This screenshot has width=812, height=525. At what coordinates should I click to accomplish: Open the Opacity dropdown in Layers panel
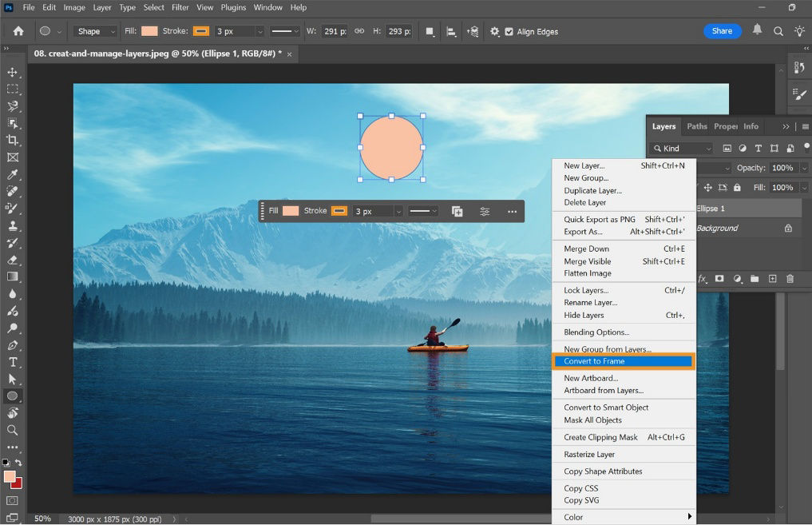803,168
